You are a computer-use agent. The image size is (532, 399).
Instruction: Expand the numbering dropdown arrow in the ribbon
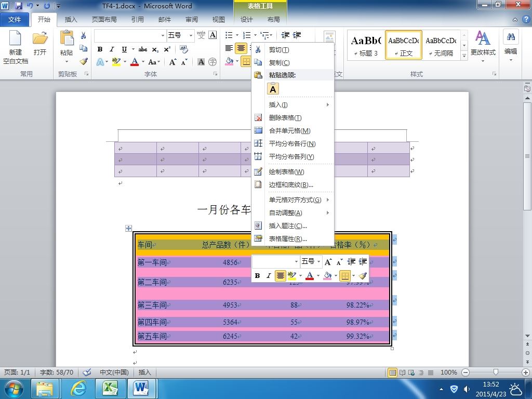pos(255,35)
